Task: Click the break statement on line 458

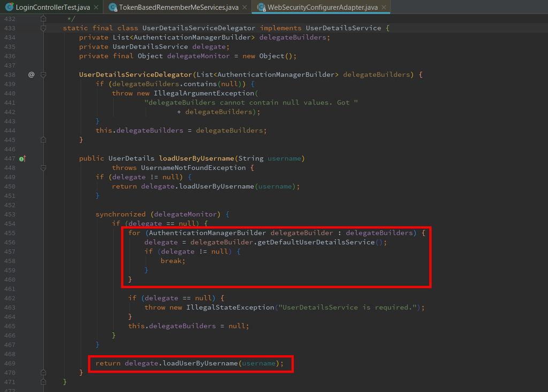Action: point(173,260)
